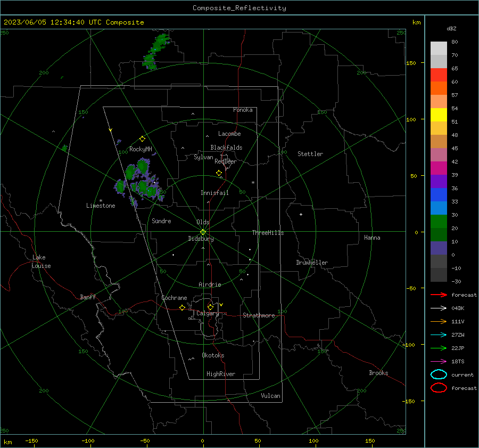Click the red forecast arrow in legend
This screenshot has width=479, height=448.
(x=439, y=295)
